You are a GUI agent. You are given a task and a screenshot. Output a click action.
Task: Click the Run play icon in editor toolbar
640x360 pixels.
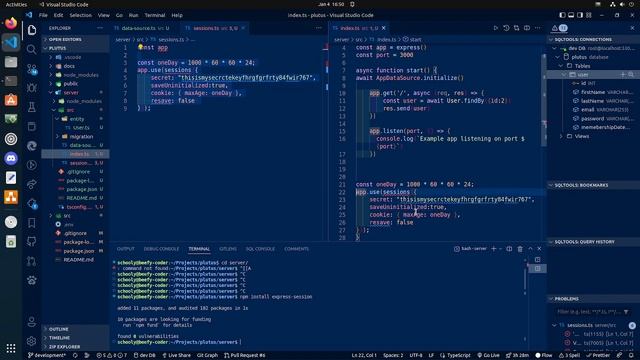496,28
